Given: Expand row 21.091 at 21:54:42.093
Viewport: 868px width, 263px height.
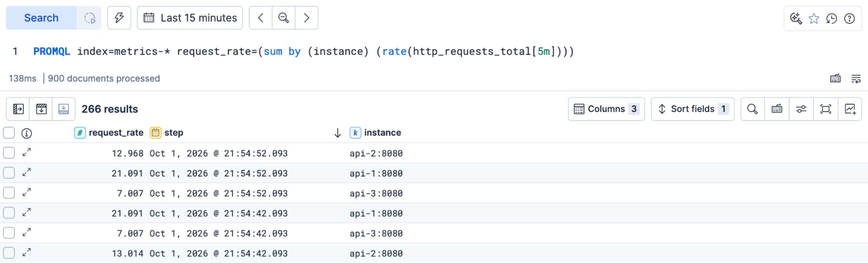Looking at the screenshot, I should tap(26, 212).
